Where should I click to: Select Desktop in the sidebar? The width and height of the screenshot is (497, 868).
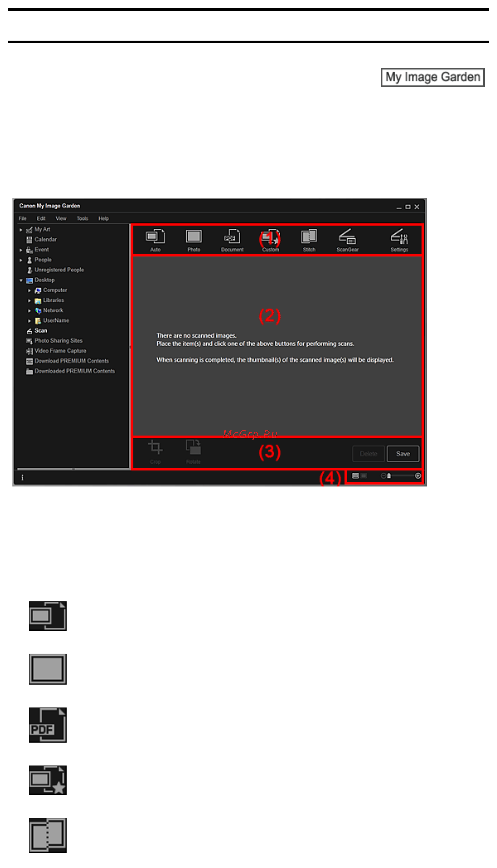tap(40, 280)
